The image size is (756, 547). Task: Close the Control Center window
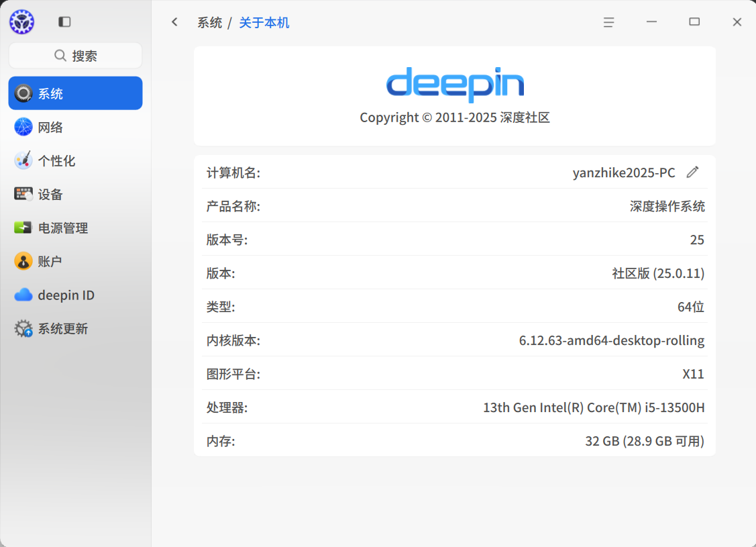point(737,21)
